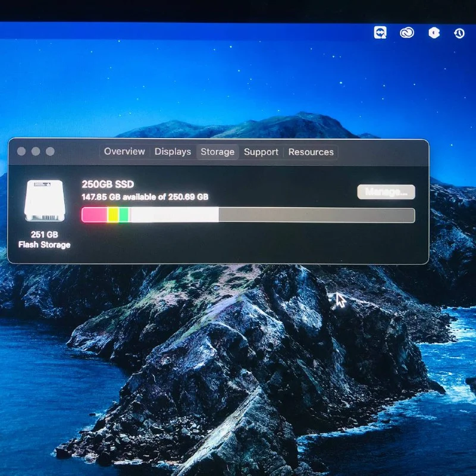Select the Storage tab
Image resolution: width=476 pixels, height=476 pixels.
(217, 152)
